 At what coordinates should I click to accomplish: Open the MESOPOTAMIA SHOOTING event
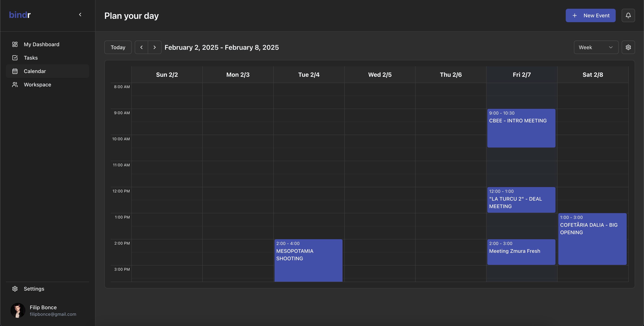pyautogui.click(x=308, y=260)
